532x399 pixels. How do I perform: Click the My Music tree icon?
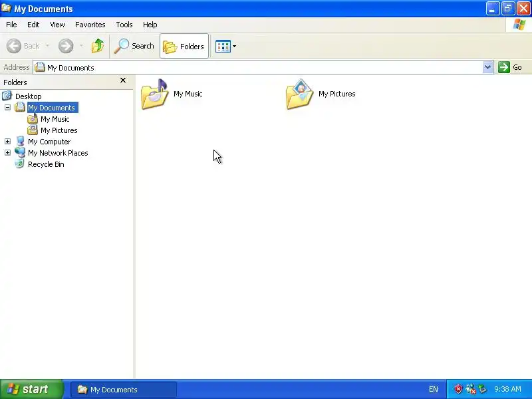click(x=33, y=119)
